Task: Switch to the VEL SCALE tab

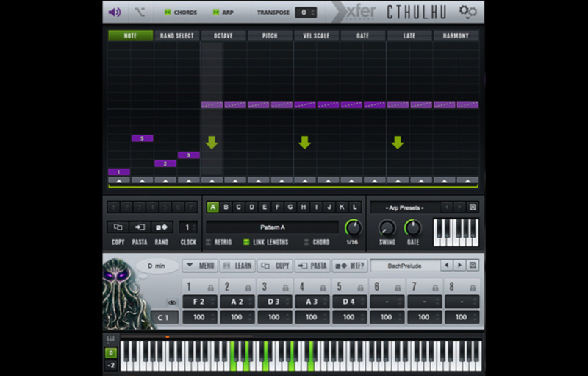Action: [x=316, y=35]
